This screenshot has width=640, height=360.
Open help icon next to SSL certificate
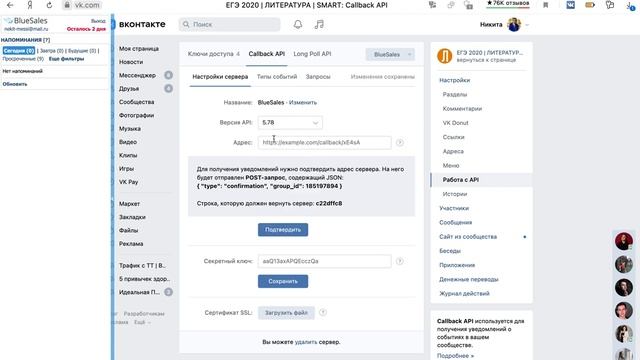pos(322,313)
